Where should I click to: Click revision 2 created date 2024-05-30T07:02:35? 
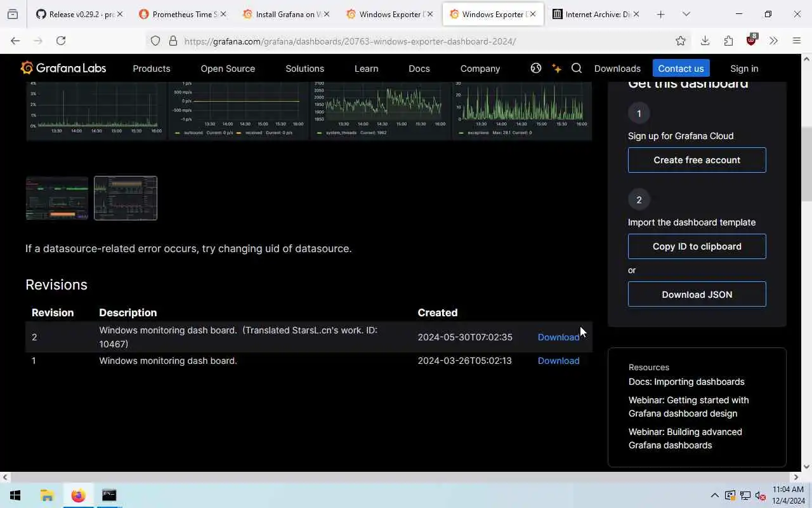465,337
